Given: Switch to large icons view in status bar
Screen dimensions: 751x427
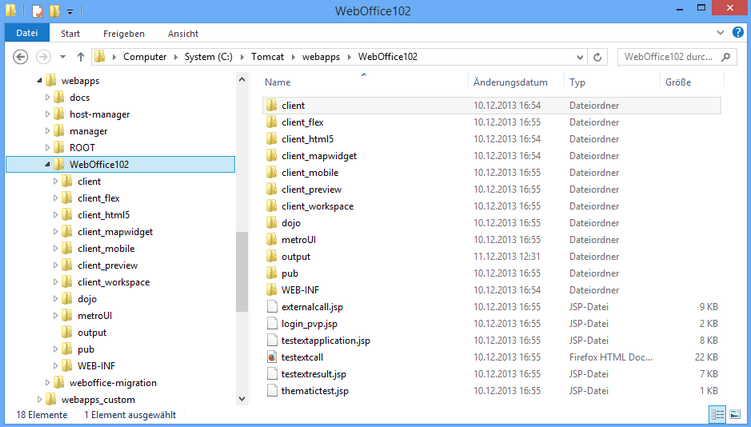Looking at the screenshot, I should coord(735,414).
